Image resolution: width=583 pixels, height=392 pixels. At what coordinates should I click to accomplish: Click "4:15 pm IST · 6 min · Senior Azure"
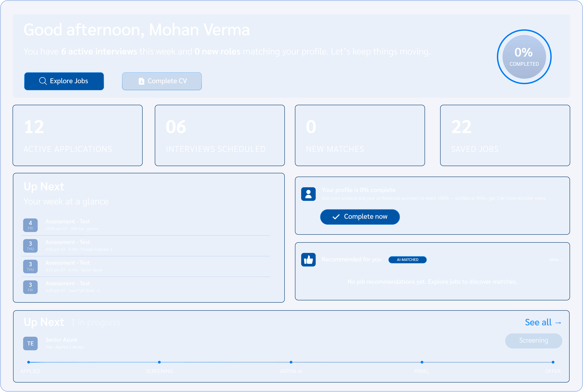point(74,270)
